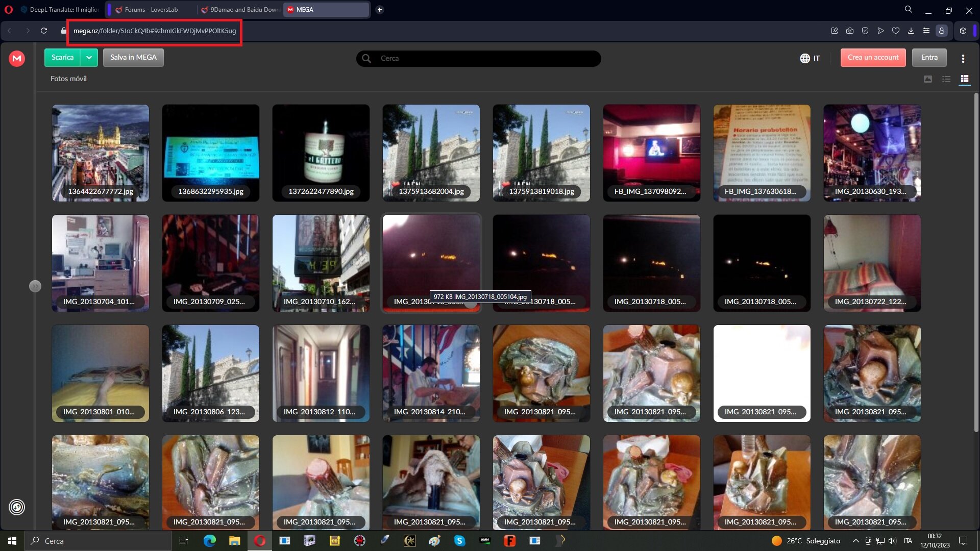The height and width of the screenshot is (551, 980).
Task: Open thumbnail FB_IMG_137630618...
Action: (x=762, y=153)
